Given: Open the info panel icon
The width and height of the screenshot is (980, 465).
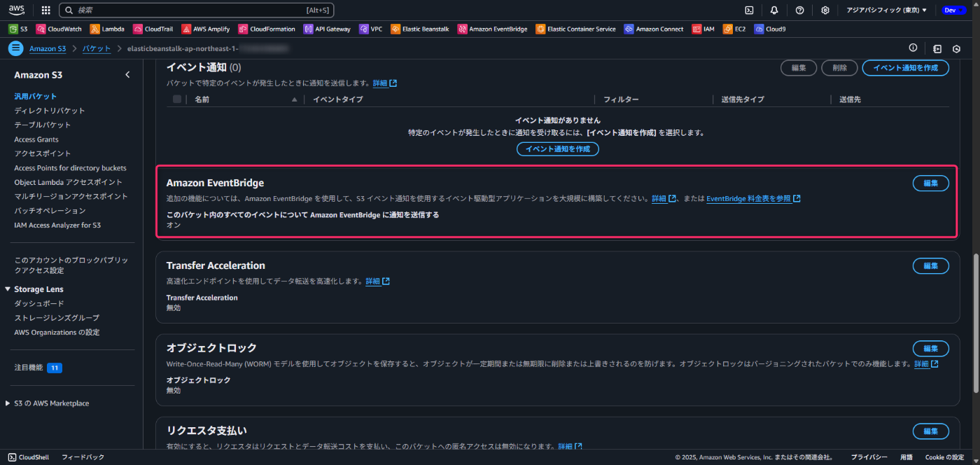Looking at the screenshot, I should coord(913,48).
